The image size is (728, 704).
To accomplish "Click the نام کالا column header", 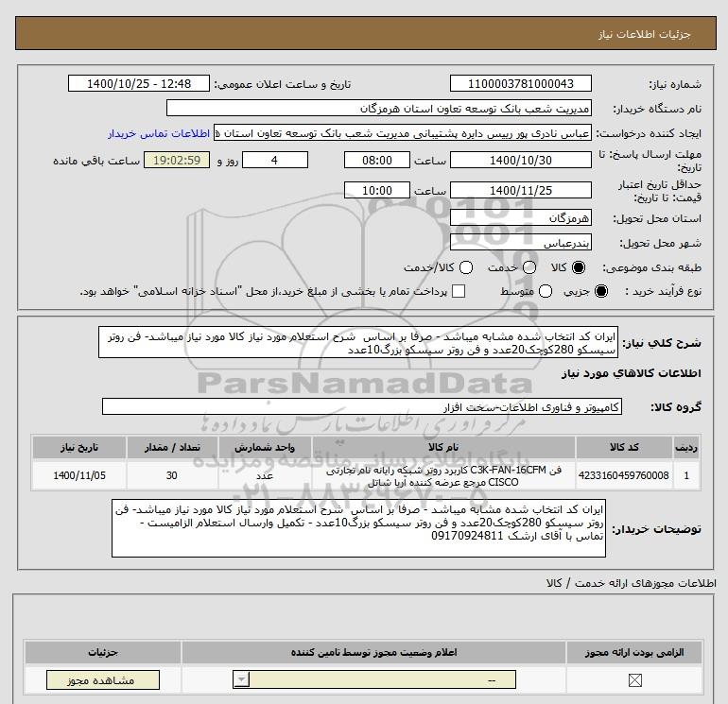I will [x=443, y=447].
